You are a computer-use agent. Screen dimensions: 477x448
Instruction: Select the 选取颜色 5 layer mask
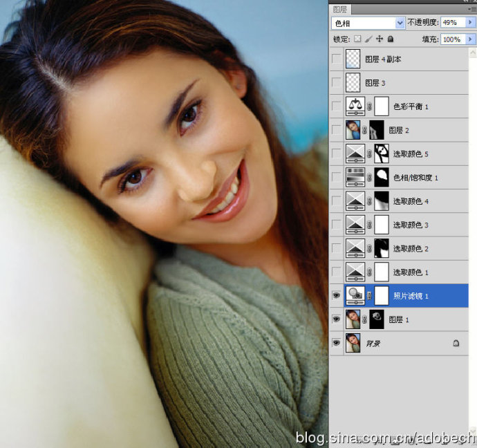coord(382,153)
